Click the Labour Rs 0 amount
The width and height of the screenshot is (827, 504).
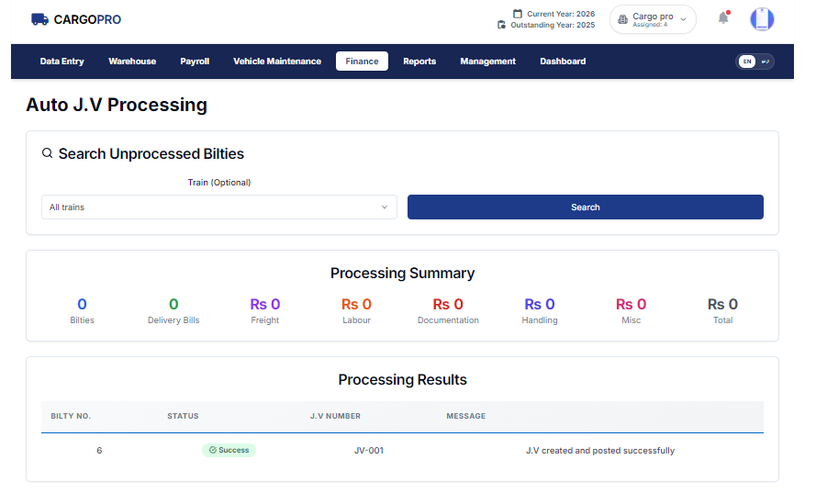coord(356,304)
